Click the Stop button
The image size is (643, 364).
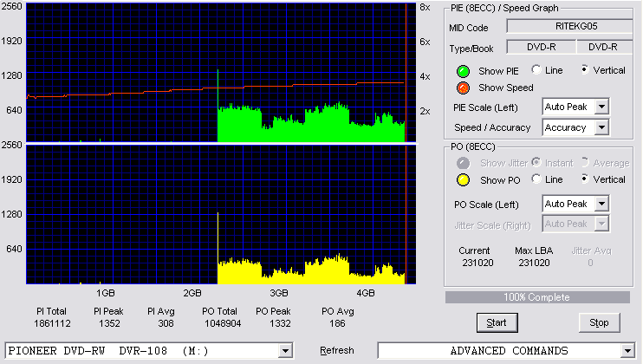(x=599, y=323)
